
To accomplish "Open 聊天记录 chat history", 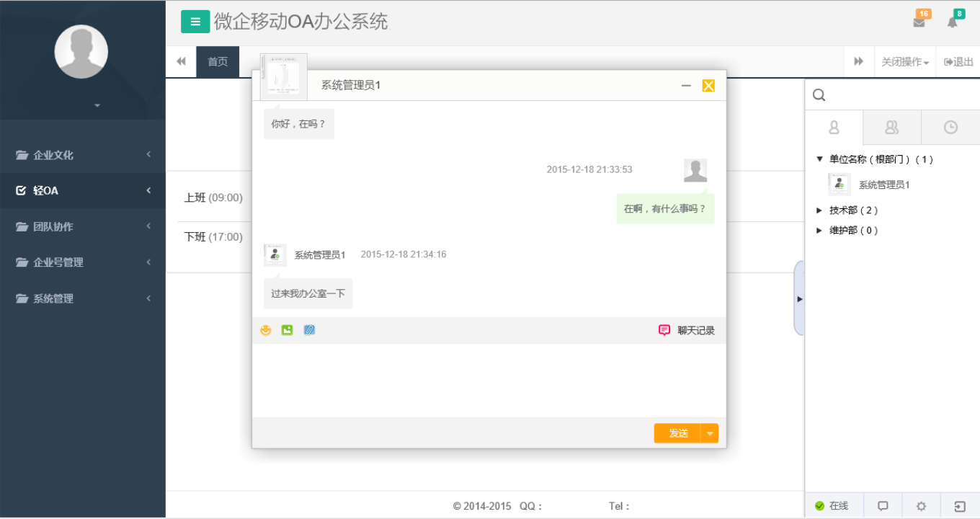I will (x=687, y=330).
